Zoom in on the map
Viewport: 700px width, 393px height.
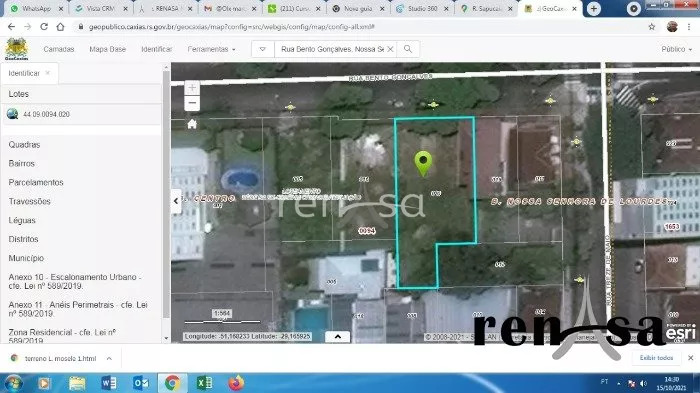(x=192, y=88)
